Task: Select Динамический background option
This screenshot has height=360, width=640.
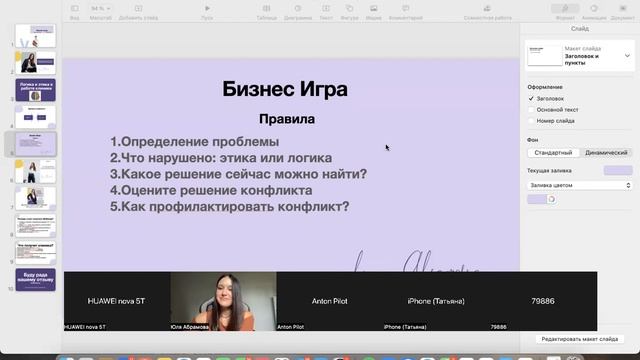Action: coord(606,153)
